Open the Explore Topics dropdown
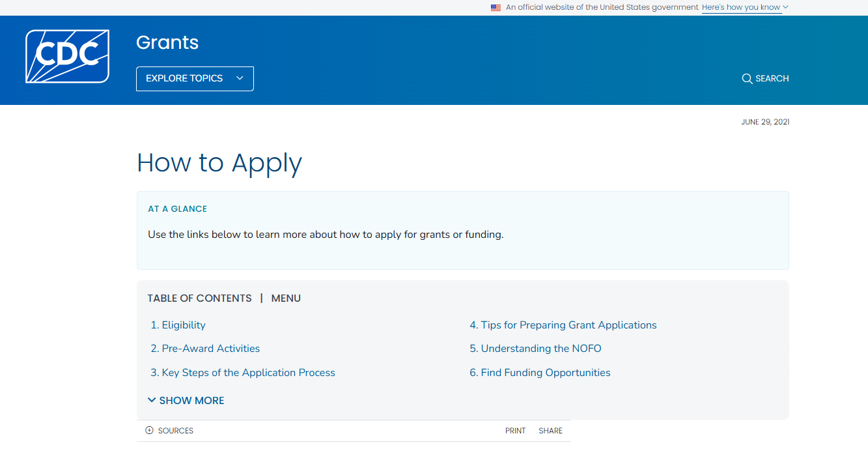 click(x=194, y=78)
